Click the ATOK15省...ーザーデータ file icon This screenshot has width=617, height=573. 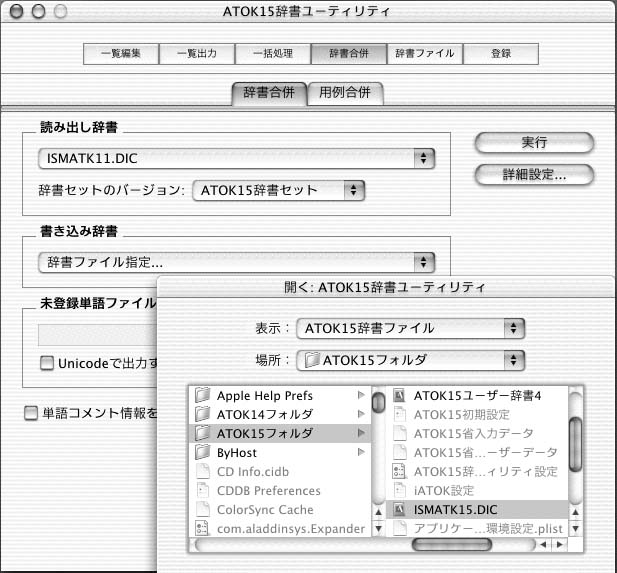click(400, 452)
